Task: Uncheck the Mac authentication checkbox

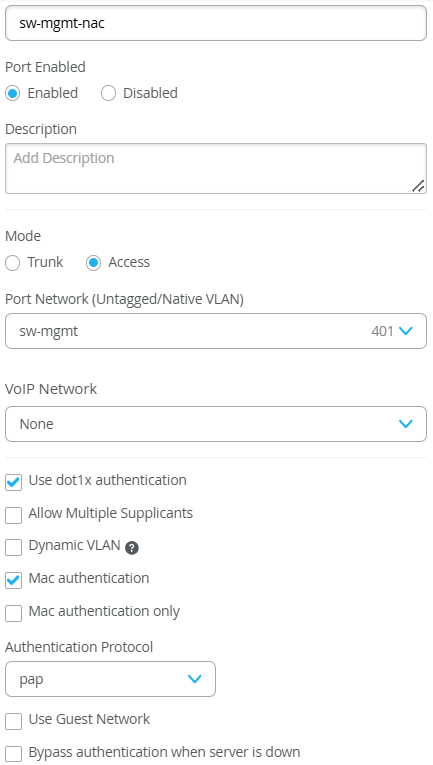Action: pyautogui.click(x=14, y=581)
